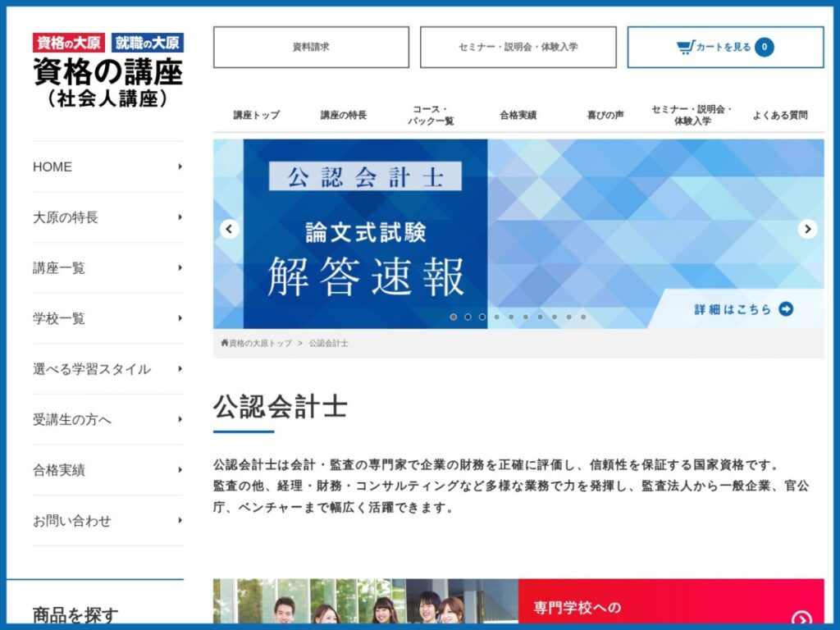Screen dimensions: 840x630
Task: Click the cart count badge showing 0
Action: point(764,47)
